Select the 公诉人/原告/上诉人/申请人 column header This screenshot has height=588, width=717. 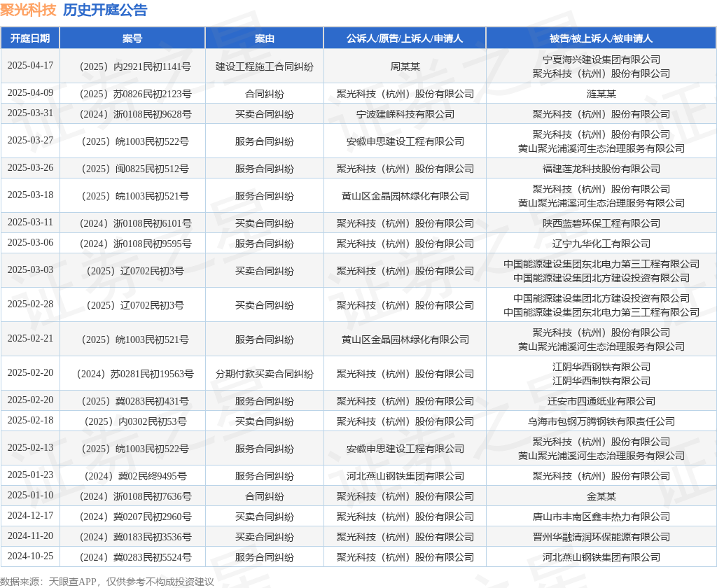pos(405,38)
